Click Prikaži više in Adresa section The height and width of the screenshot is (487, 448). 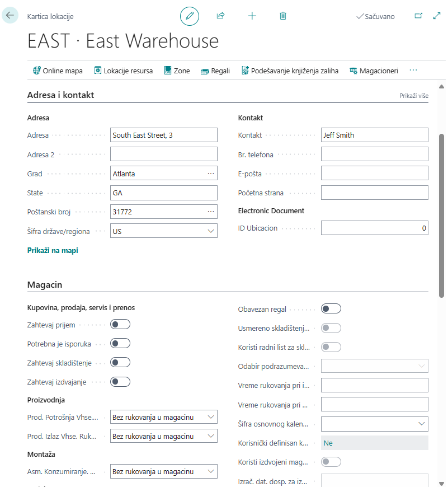pyautogui.click(x=413, y=96)
